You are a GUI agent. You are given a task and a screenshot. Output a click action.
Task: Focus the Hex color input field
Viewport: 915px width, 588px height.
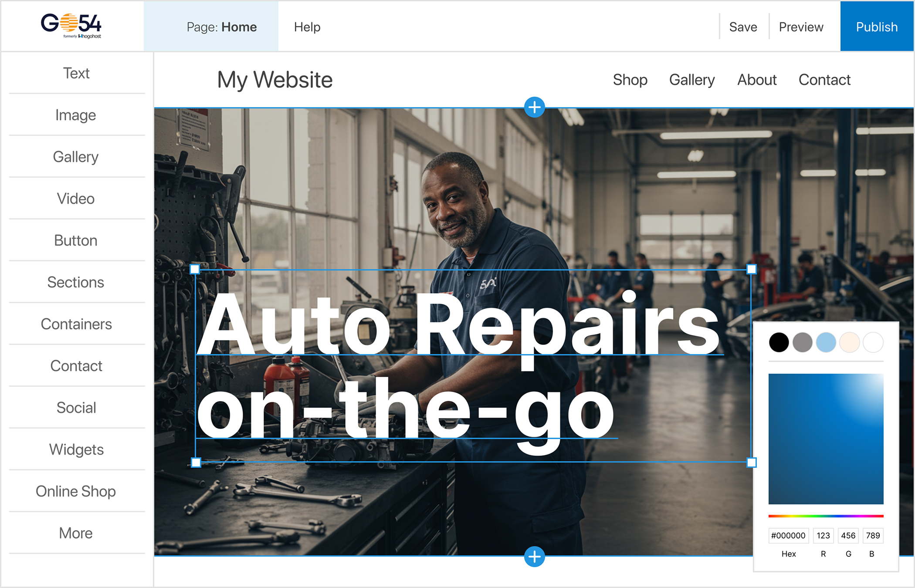click(788, 535)
